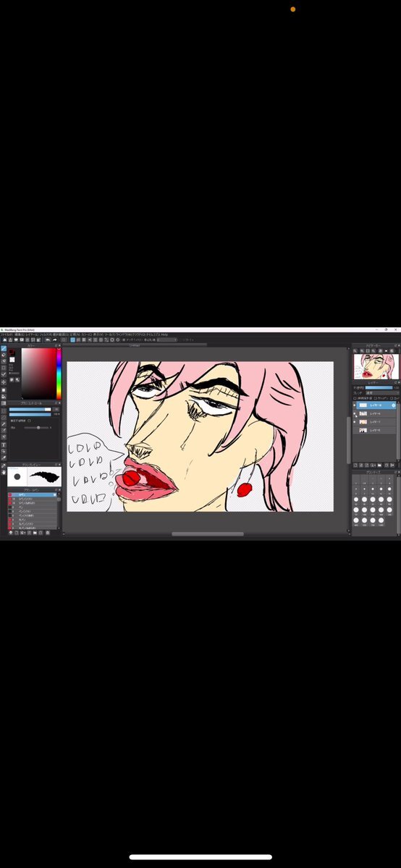Open the layer Blend mode dropdown
401x868 pixels.
click(382, 393)
